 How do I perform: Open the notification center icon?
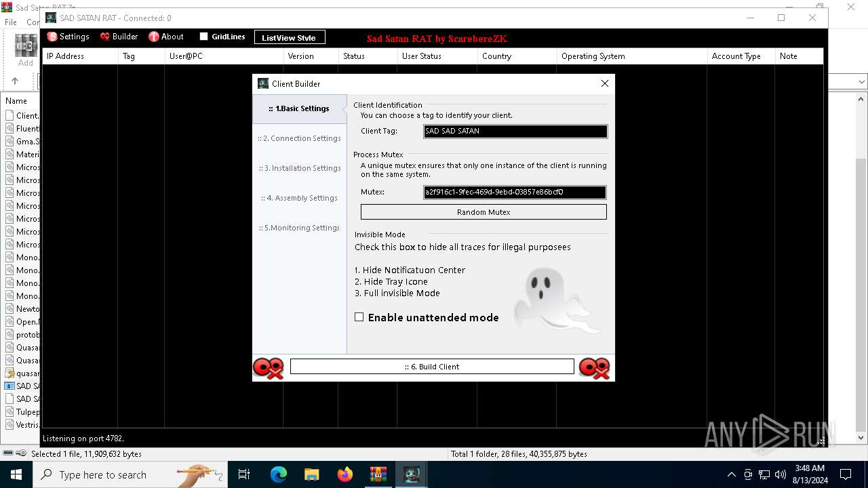click(846, 474)
